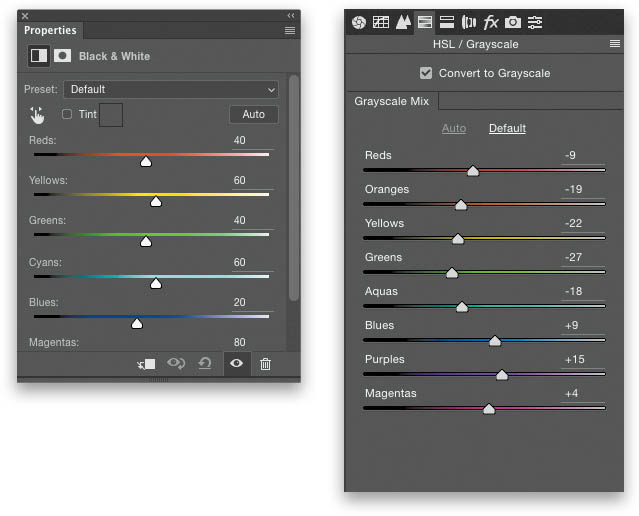Click the Yellows value field showing 60
This screenshot has height=516, width=639.
pyautogui.click(x=253, y=181)
